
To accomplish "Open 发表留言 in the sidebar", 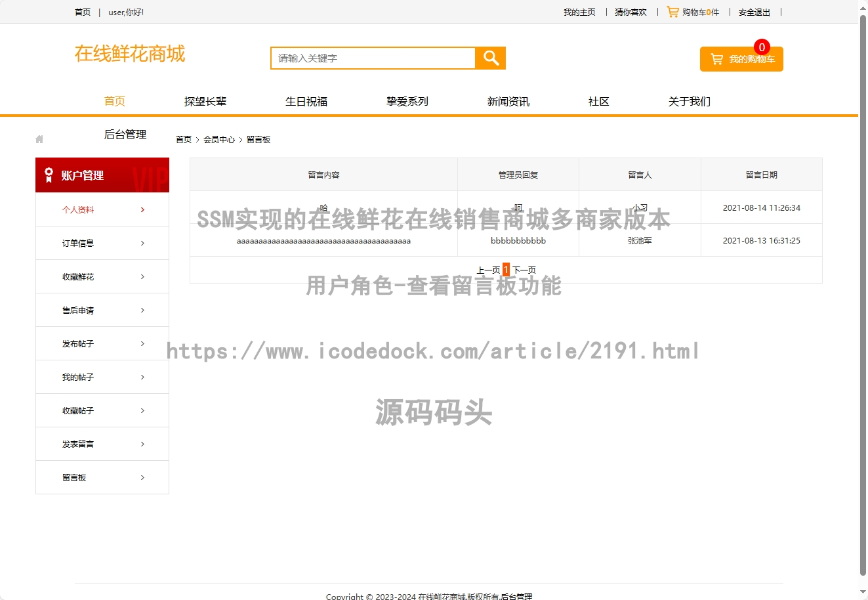I will (x=78, y=444).
